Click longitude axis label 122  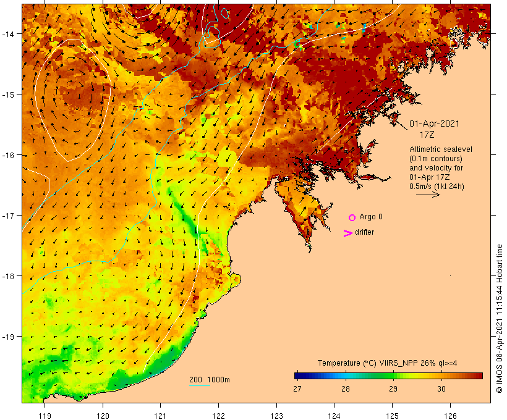click(x=218, y=416)
